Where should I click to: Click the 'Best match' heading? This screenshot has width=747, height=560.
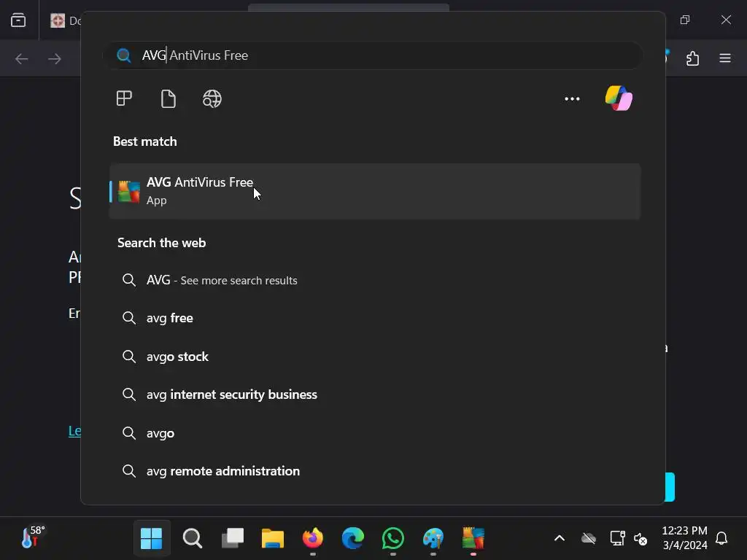pyautogui.click(x=145, y=141)
